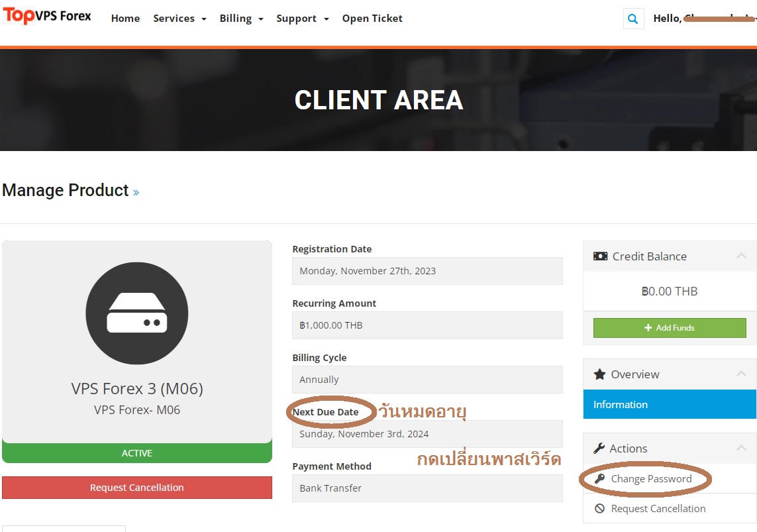Collapse the Overview panel
The width and height of the screenshot is (757, 532).
[x=741, y=374]
